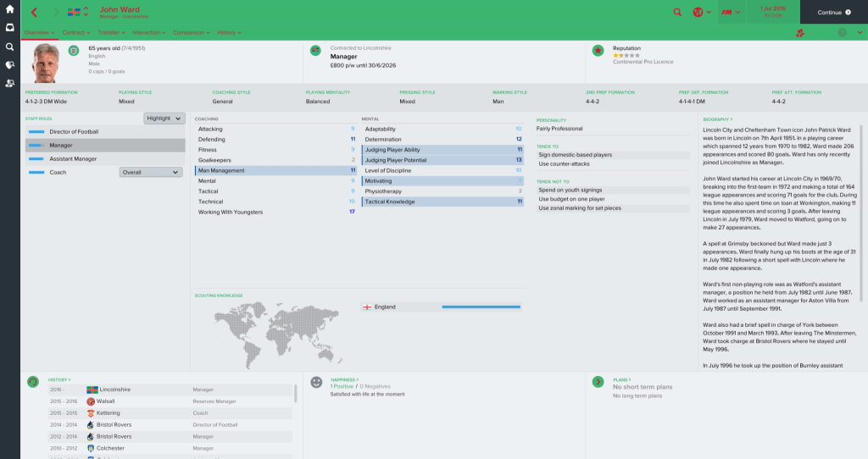Click the search icon in the top bar
Image resolution: width=868 pixels, height=459 pixels.
click(x=677, y=12)
